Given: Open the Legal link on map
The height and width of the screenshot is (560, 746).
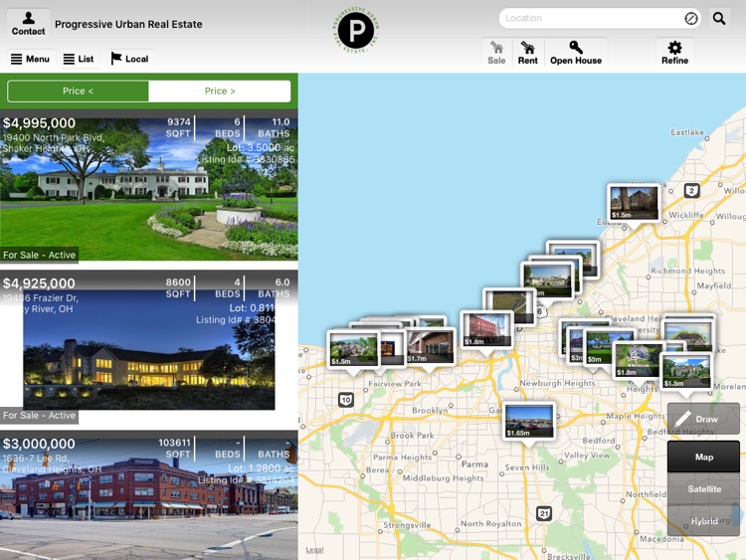Looking at the screenshot, I should click(x=314, y=549).
